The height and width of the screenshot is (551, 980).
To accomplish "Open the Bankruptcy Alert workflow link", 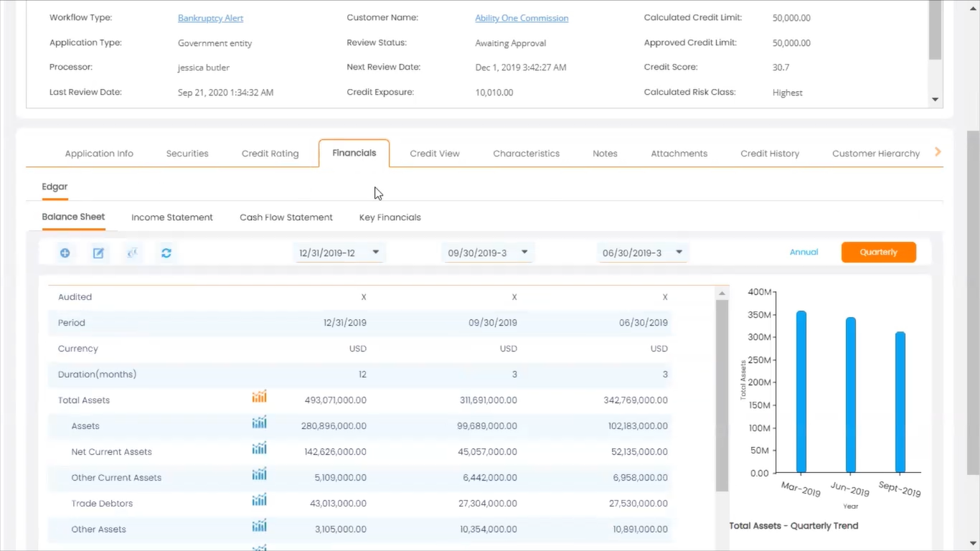I will point(210,18).
